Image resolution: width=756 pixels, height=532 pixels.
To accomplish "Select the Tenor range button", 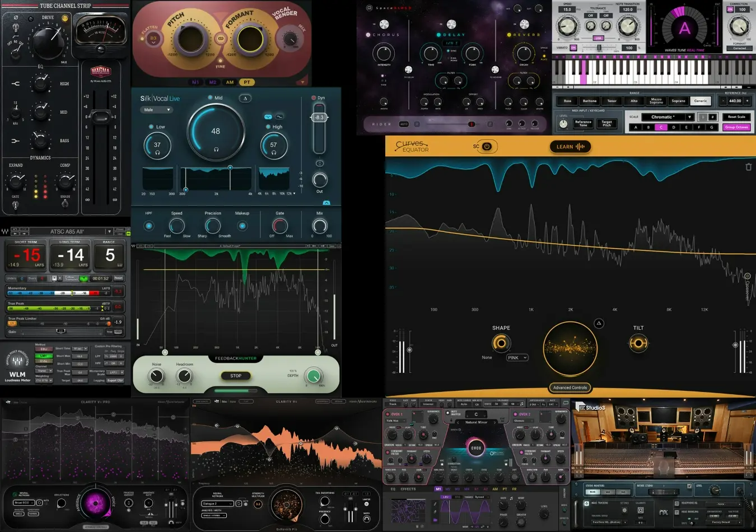I will click(612, 101).
